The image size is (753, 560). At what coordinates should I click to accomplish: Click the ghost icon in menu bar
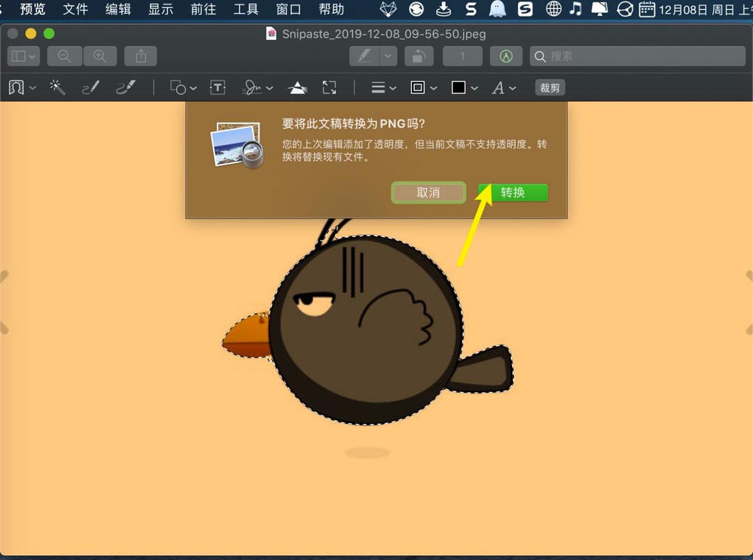pyautogui.click(x=498, y=9)
